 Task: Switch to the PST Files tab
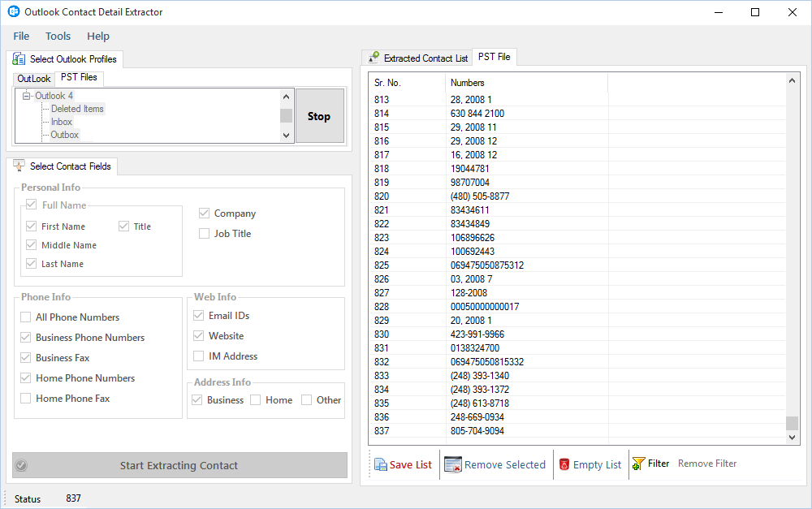[x=79, y=77]
